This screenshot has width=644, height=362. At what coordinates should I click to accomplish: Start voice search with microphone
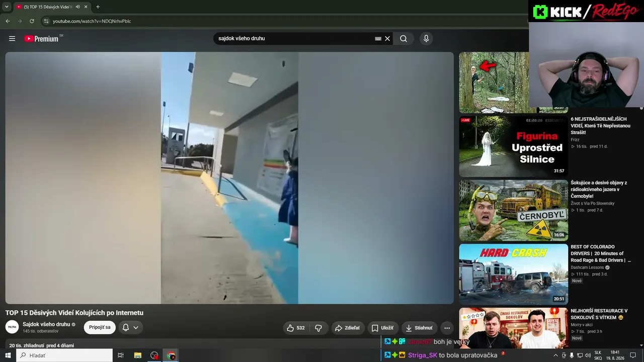(426, 39)
